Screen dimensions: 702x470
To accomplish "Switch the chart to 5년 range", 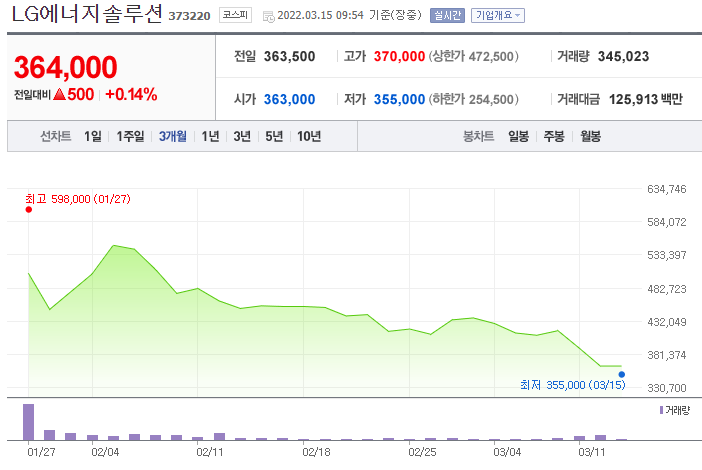I will coord(274,136).
